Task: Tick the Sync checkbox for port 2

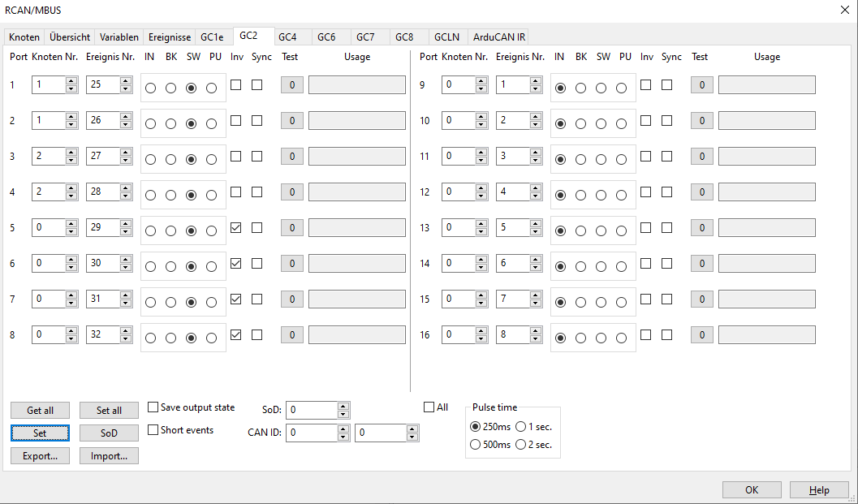Action: 257,121
